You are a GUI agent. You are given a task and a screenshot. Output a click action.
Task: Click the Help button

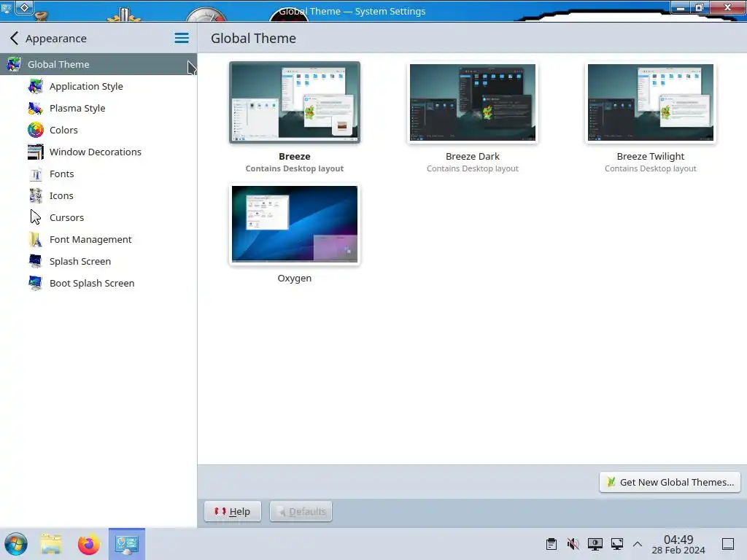coord(233,511)
